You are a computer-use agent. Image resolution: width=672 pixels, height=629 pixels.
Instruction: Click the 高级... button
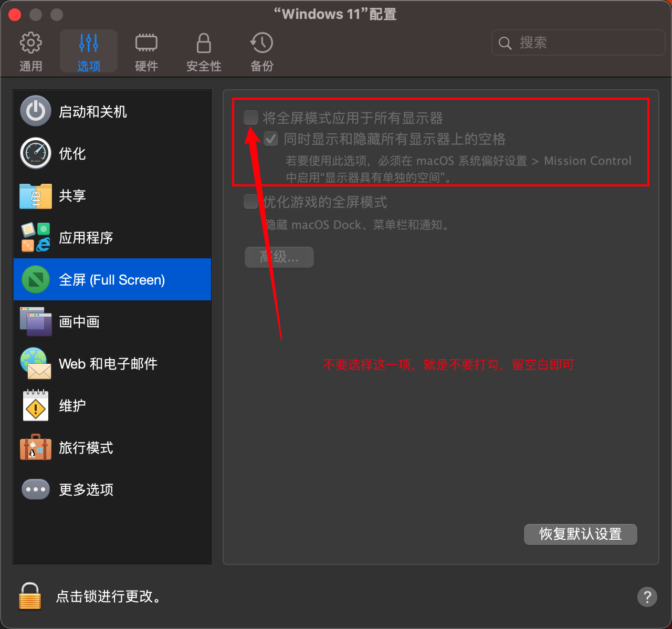[279, 257]
